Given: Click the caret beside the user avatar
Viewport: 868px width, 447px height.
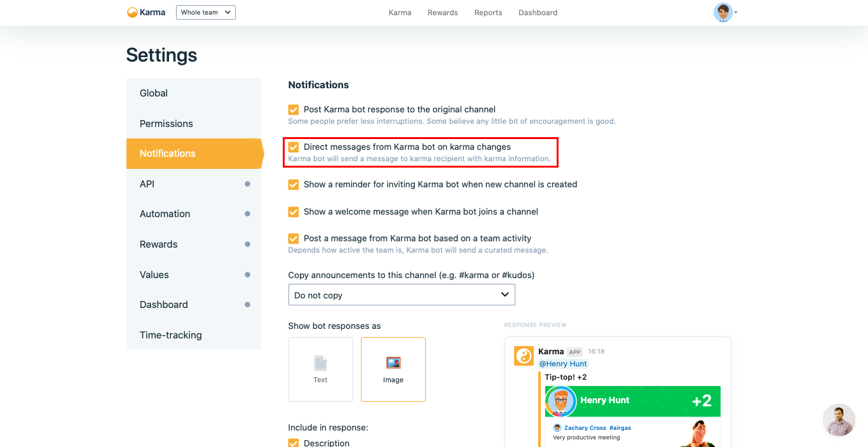Looking at the screenshot, I should click(x=736, y=13).
